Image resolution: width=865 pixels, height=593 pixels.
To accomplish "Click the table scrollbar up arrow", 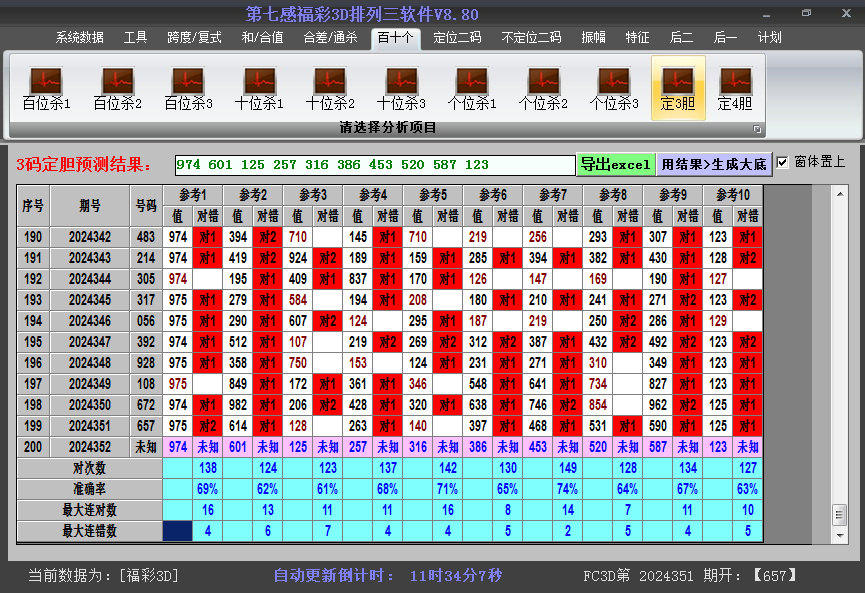I will (840, 194).
